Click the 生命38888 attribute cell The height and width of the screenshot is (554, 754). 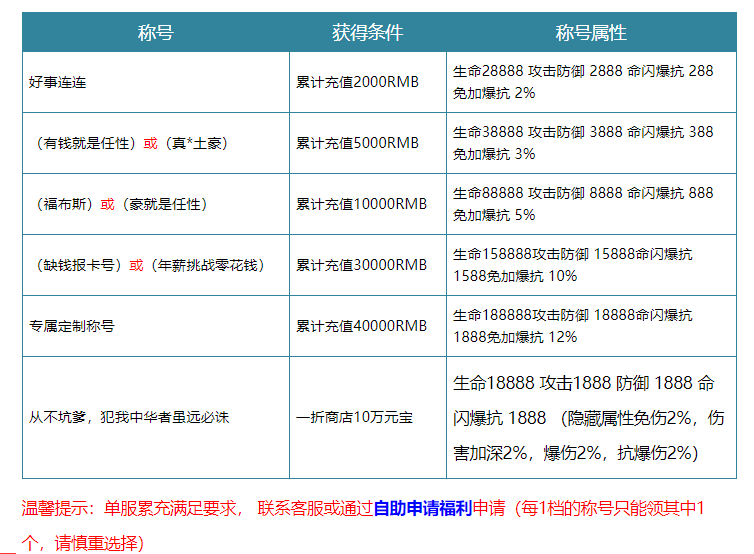(591, 143)
